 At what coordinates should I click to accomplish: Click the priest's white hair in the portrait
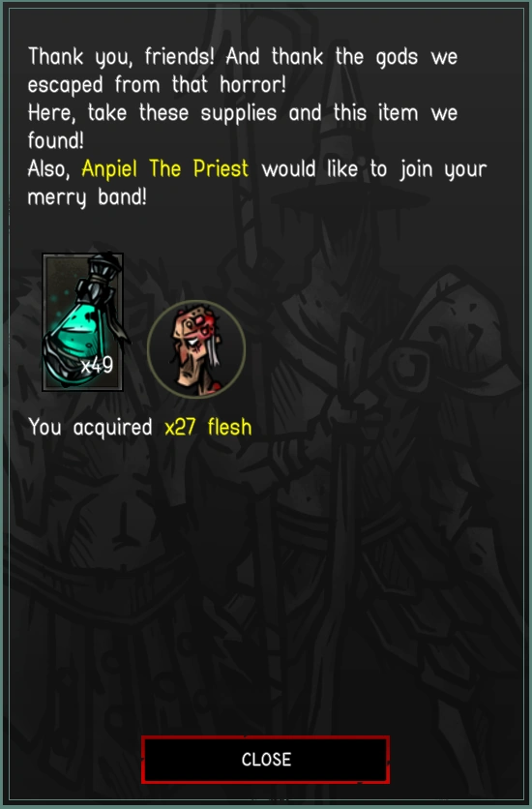(215, 356)
